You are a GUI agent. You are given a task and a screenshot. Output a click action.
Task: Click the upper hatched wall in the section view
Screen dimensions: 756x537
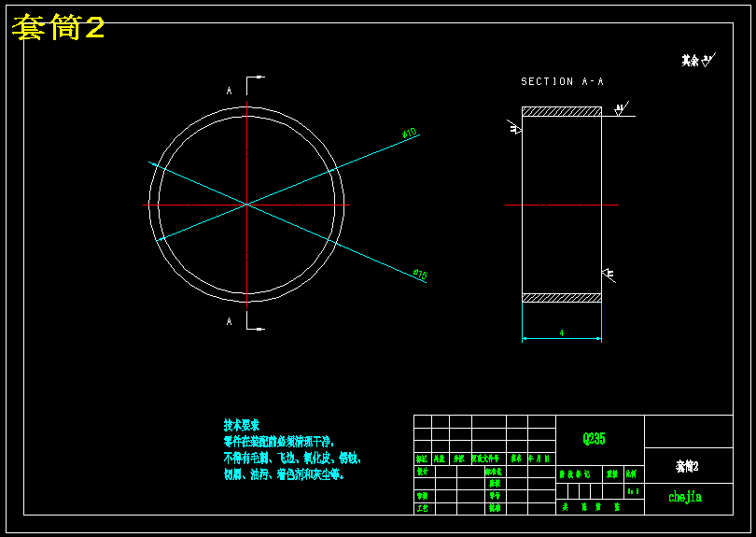[562, 111]
